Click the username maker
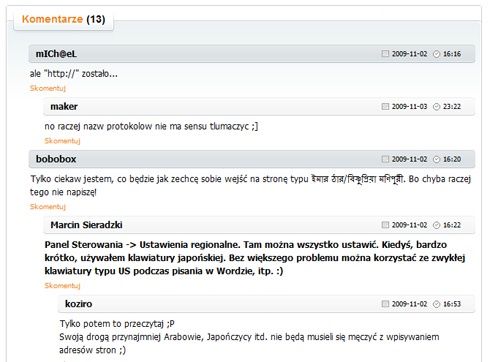 click(64, 107)
